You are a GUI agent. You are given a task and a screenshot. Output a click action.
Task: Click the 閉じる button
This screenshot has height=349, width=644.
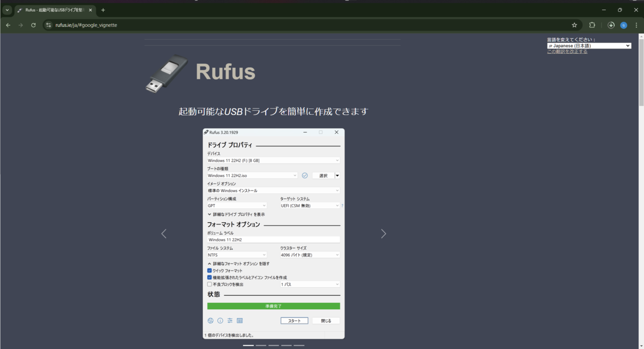[326, 321]
